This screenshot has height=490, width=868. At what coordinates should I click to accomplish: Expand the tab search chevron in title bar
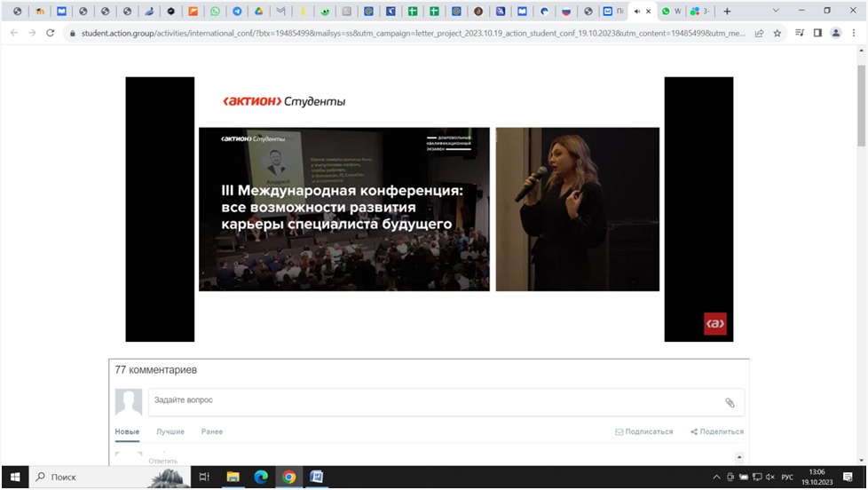tap(777, 12)
